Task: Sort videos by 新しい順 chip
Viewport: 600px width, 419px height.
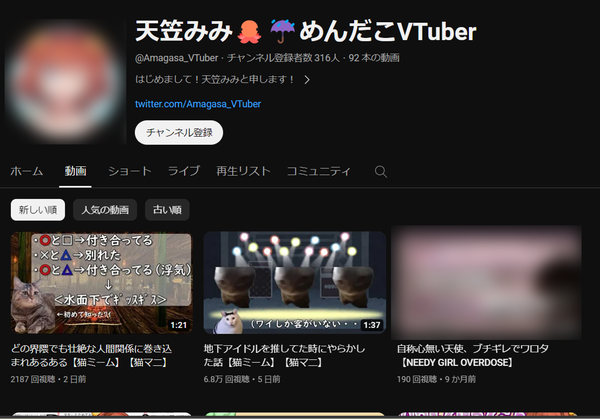Action: tap(38, 210)
